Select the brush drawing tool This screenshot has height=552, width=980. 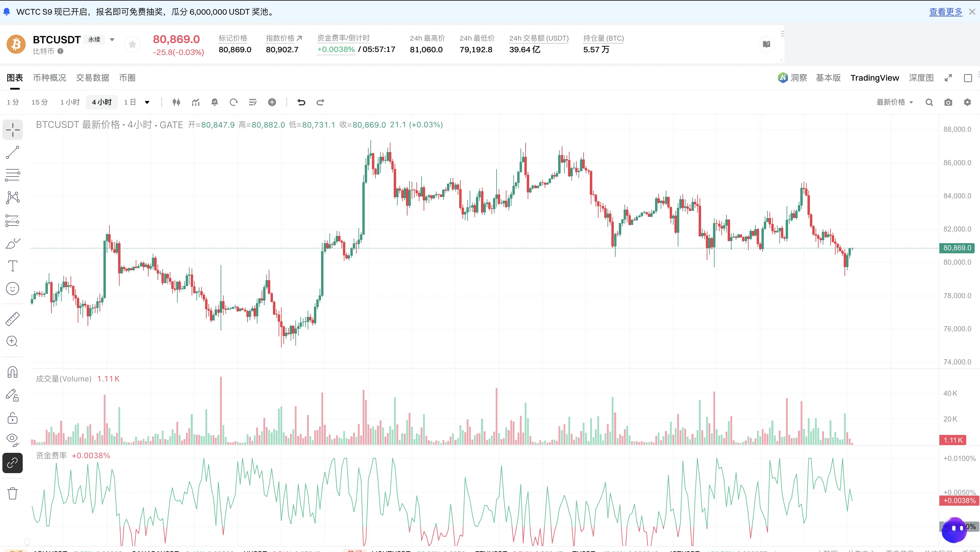coord(13,243)
